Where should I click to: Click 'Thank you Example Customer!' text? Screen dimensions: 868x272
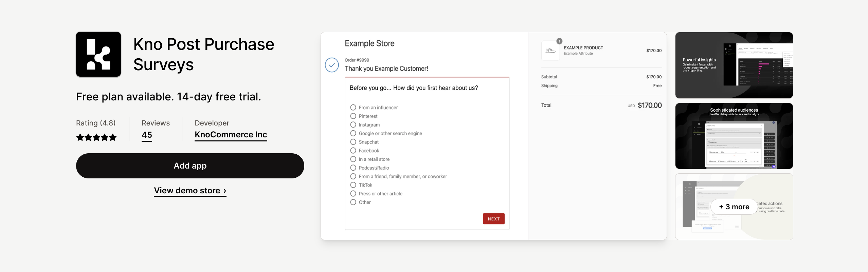click(x=386, y=69)
